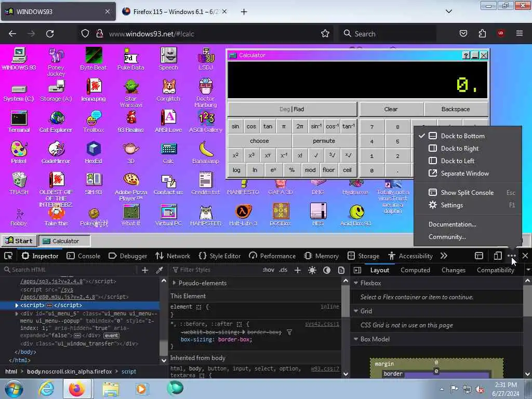Toggle print media simulation icon
The width and height of the screenshot is (532, 399).
(341, 270)
